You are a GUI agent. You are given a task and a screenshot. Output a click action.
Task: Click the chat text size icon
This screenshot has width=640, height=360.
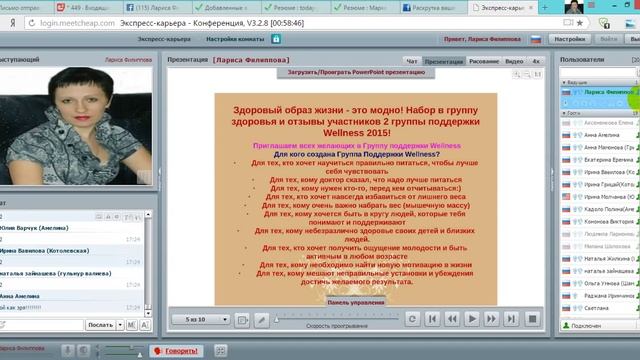pos(145,325)
